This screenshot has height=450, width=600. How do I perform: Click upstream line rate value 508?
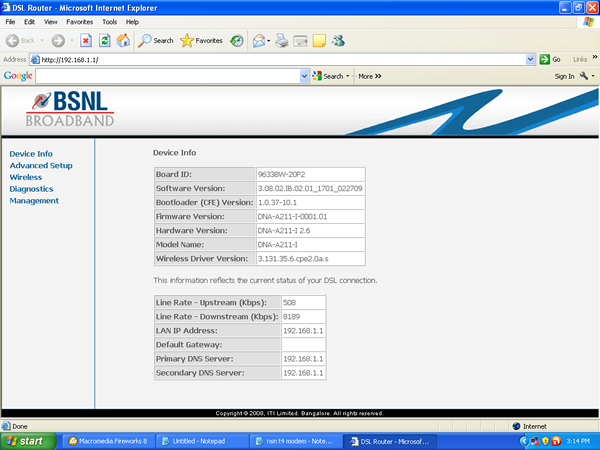coord(289,303)
